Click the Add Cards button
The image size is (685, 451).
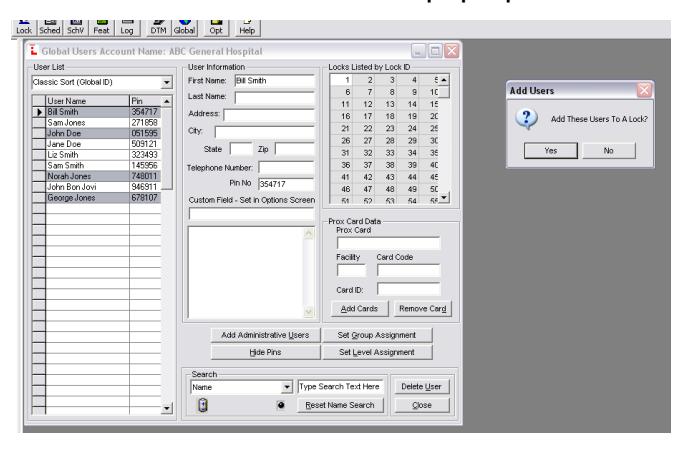359,309
